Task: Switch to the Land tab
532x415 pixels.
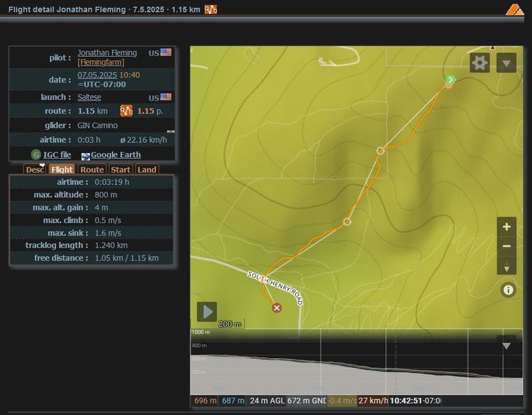Action: pos(147,169)
